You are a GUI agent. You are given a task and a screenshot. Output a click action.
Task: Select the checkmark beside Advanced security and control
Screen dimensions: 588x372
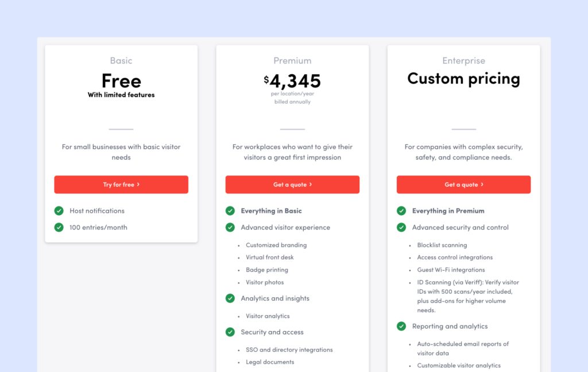point(401,227)
